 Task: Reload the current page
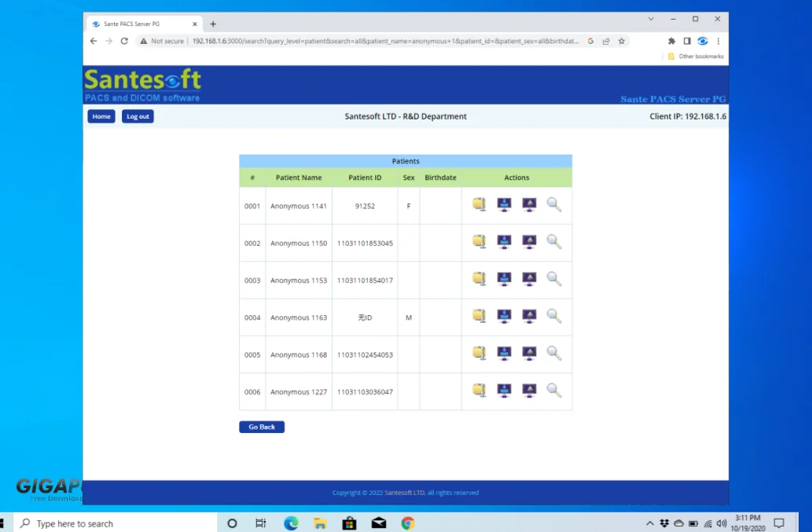[x=124, y=41]
